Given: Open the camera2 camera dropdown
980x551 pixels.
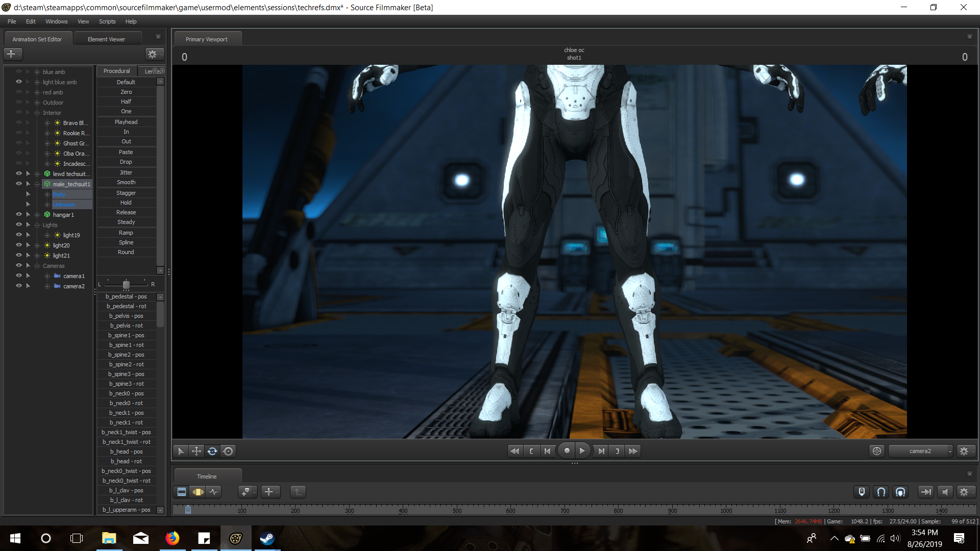Looking at the screenshot, I should coord(921,451).
